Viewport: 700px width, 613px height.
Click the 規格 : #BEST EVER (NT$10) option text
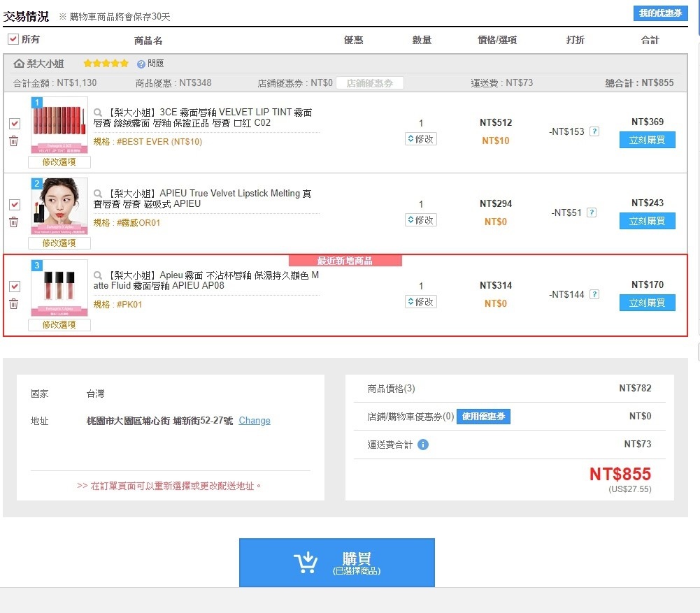[x=148, y=142]
